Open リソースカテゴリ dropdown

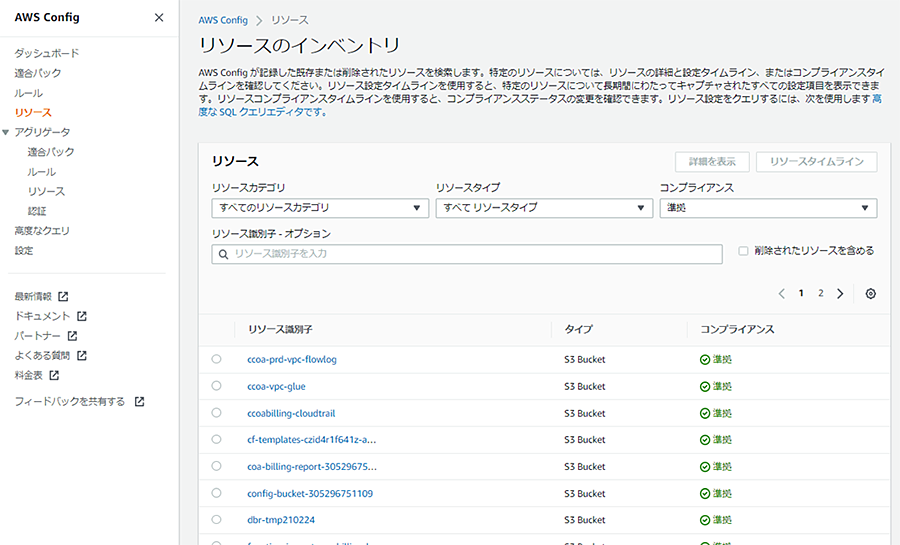[x=320, y=208]
